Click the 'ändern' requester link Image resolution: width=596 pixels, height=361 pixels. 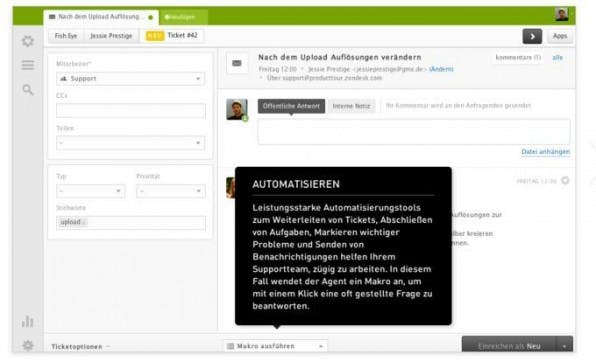coord(441,69)
